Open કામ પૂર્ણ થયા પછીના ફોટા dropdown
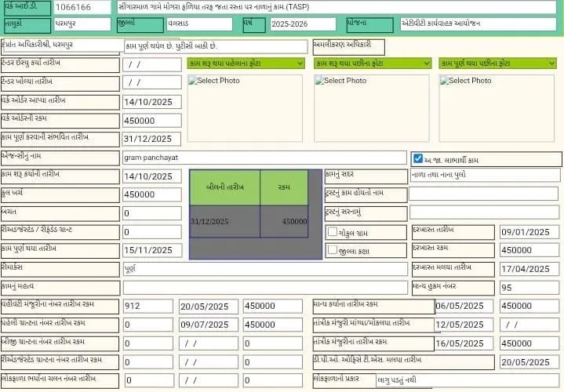 (497, 64)
